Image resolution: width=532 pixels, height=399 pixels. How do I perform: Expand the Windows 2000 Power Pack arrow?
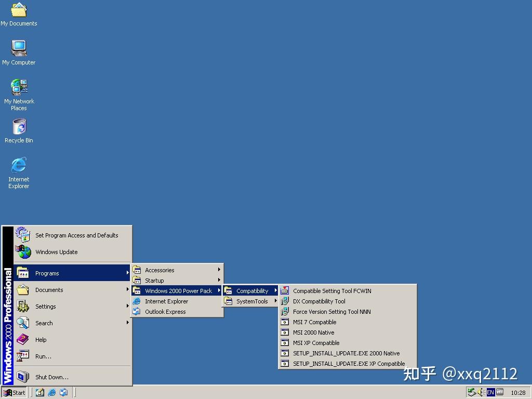219,290
